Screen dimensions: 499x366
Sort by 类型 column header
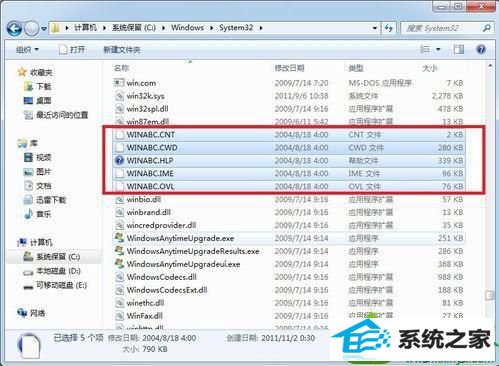point(355,68)
